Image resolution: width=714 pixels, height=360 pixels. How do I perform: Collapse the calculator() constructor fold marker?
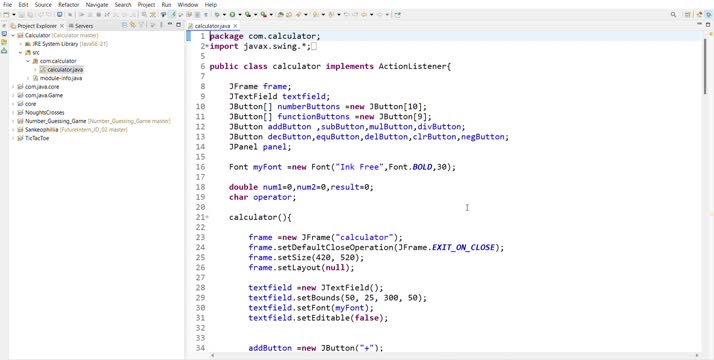point(207,218)
